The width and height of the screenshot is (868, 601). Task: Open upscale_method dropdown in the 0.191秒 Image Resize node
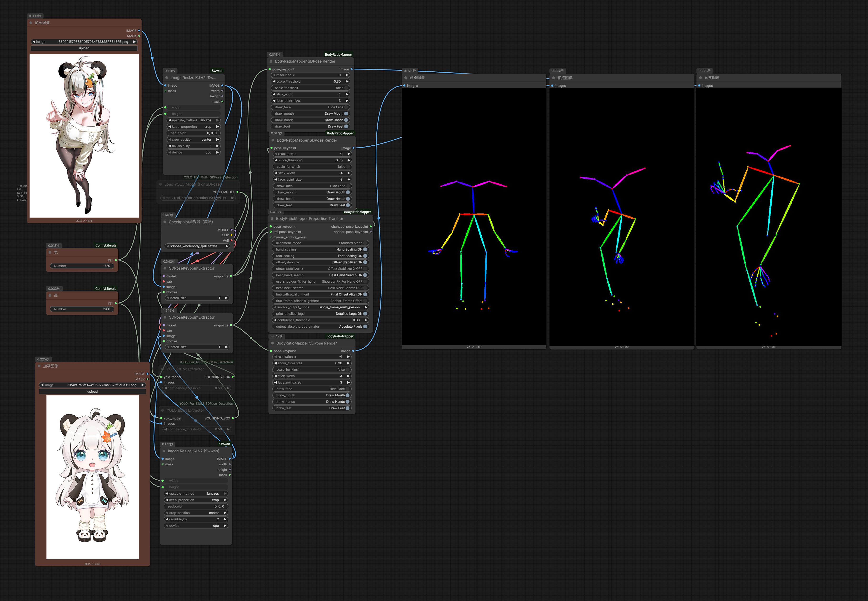pyautogui.click(x=193, y=120)
